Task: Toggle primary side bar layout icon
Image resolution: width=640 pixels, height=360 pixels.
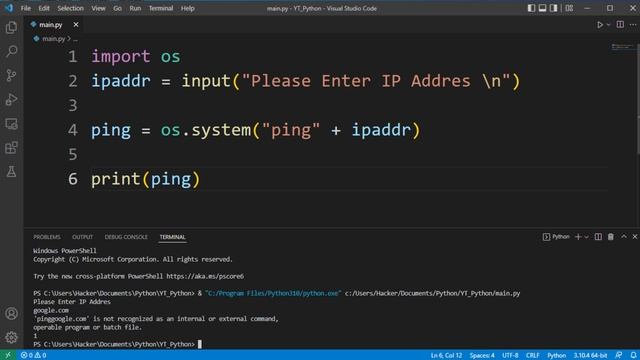Action: pos(531,8)
